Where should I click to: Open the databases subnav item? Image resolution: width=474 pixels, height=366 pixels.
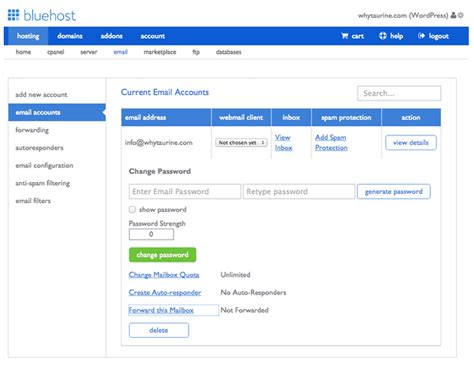229,52
